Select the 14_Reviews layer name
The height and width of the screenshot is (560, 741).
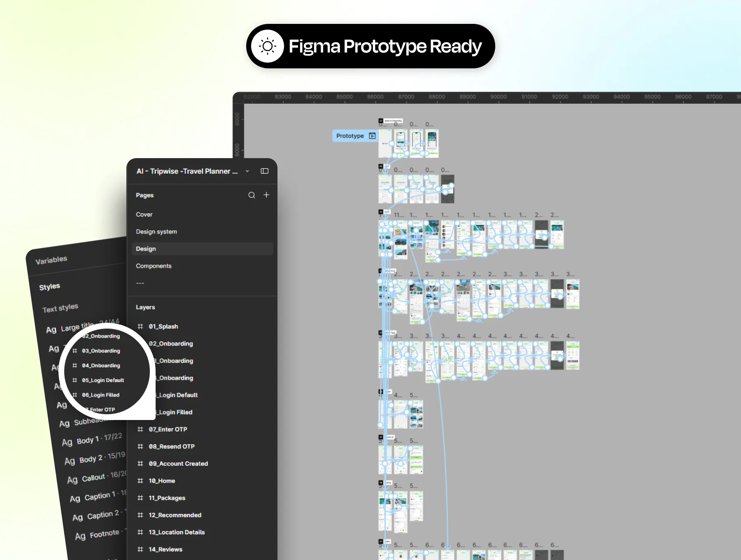point(165,549)
